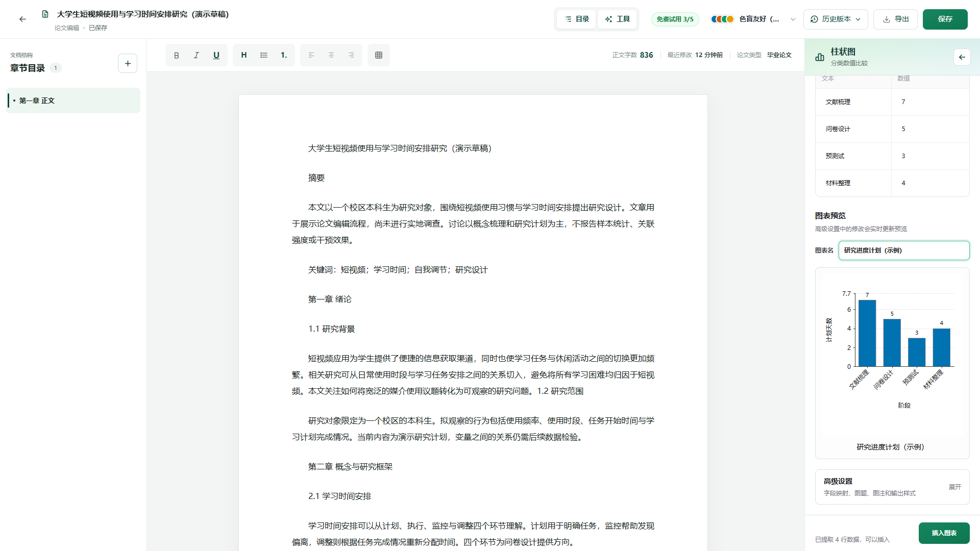Click the color palette swatches
Screen dimensions: 980x551
coord(722,19)
